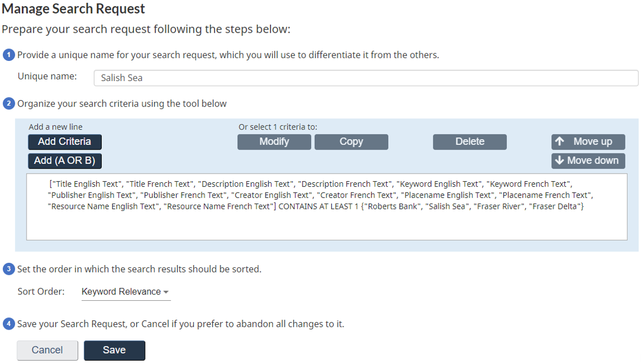The width and height of the screenshot is (642, 364).
Task: Click the Copy button
Action: [x=351, y=141]
